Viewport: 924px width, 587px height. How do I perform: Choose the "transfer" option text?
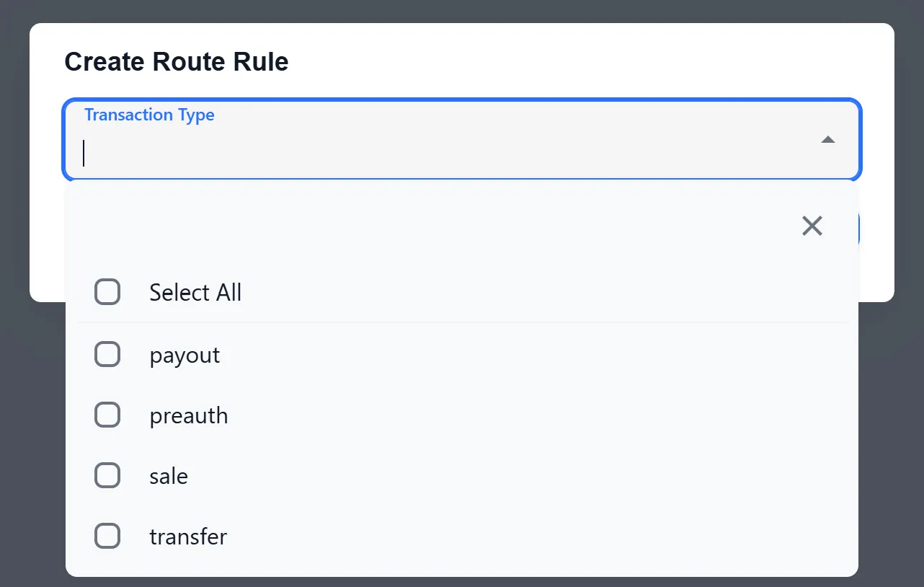(188, 537)
